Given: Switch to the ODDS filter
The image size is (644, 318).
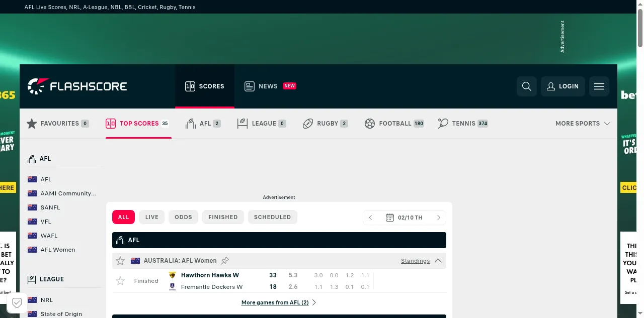Looking at the screenshot, I should point(184,217).
